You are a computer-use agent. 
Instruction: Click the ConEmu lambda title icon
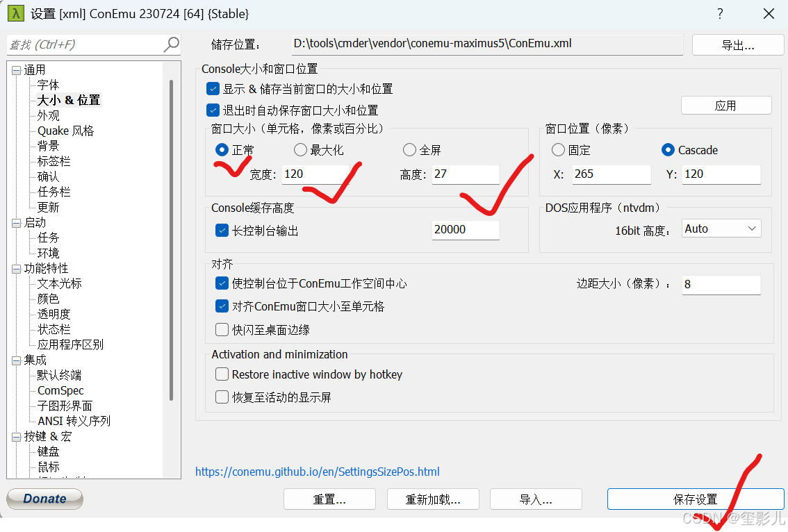point(15,13)
